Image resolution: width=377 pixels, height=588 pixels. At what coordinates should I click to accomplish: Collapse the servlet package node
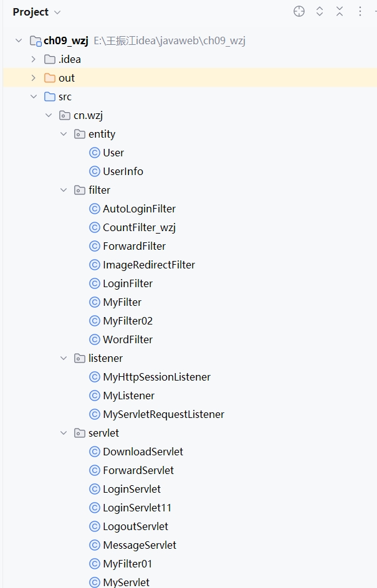tap(64, 433)
